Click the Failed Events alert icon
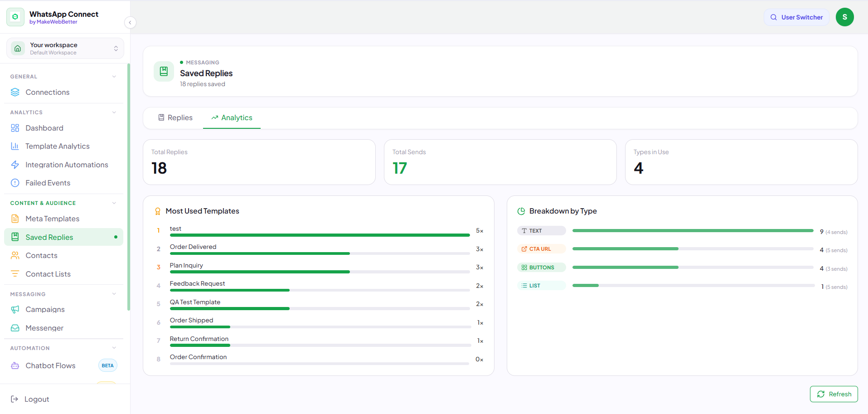 click(x=15, y=183)
